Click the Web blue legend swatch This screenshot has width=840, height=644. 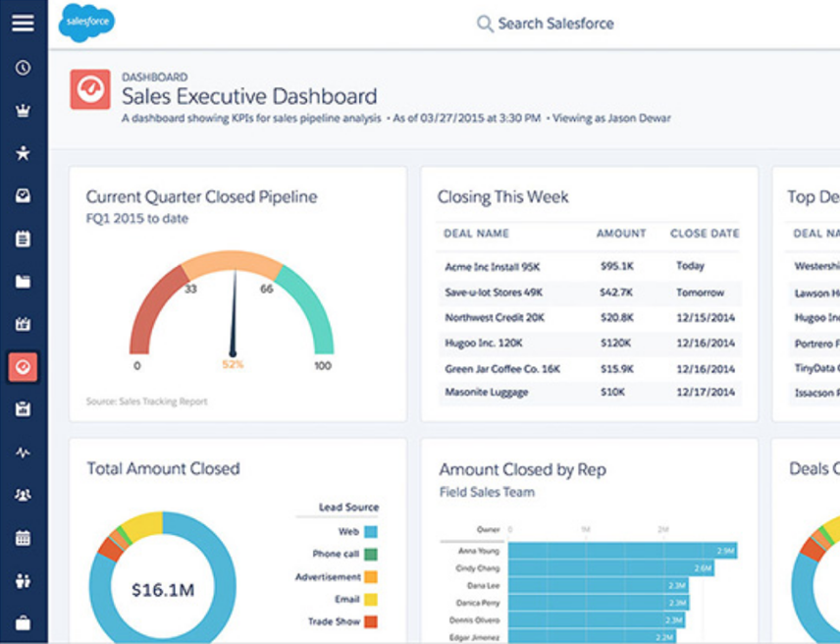coord(371,531)
